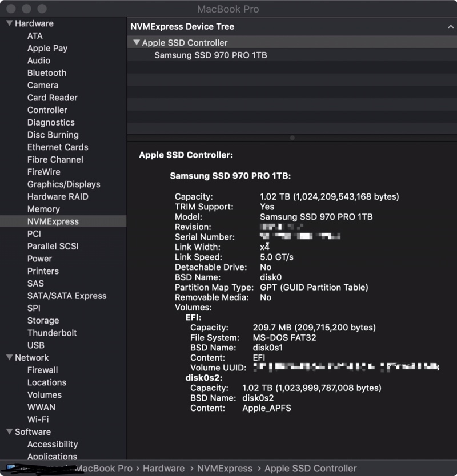Click MacBook Pro in the path bar
The width and height of the screenshot is (457, 476).
[103, 469]
